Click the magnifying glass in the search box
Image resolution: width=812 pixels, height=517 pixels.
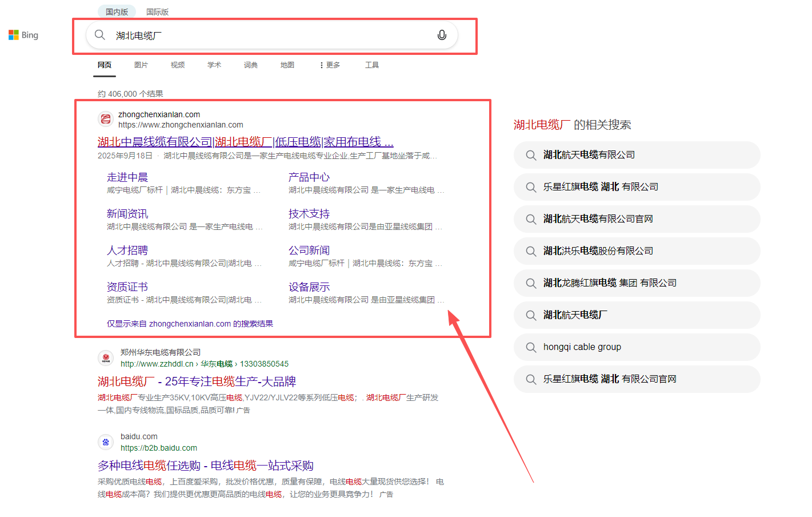[99, 35]
